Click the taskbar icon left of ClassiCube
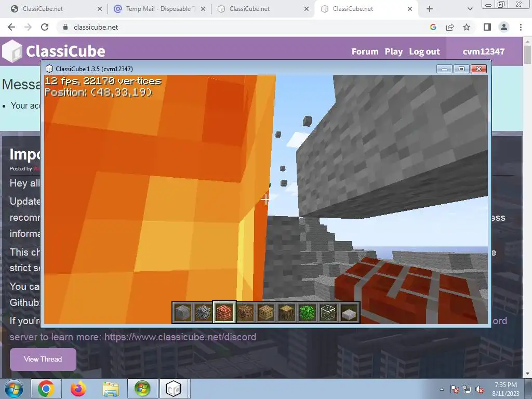Image resolution: width=532 pixels, height=399 pixels. point(142,389)
